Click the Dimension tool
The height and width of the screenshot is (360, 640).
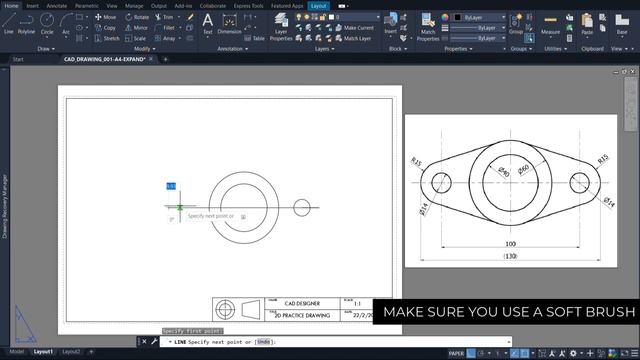tap(229, 24)
